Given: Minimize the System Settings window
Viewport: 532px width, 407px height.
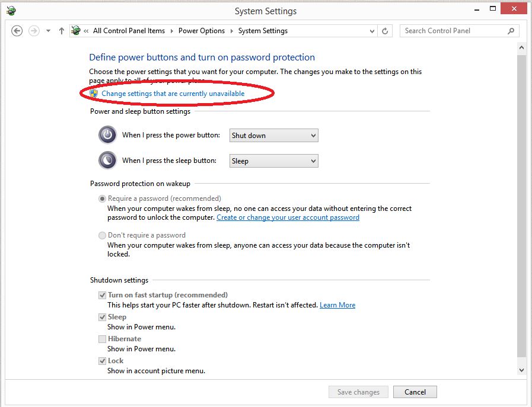Looking at the screenshot, I should click(x=477, y=10).
